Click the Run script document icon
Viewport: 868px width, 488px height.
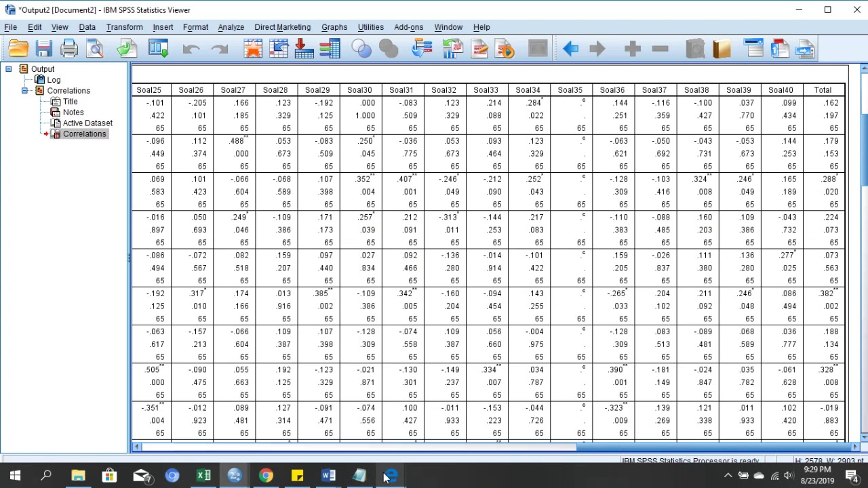click(505, 48)
